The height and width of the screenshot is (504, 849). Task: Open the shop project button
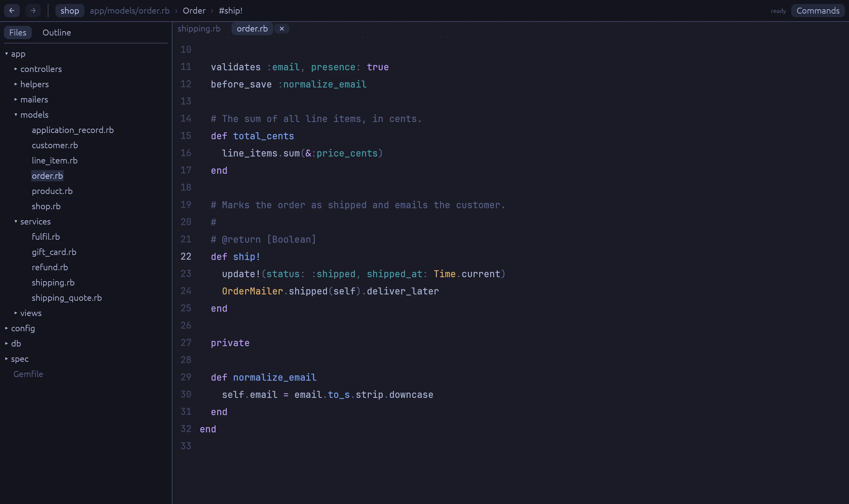[x=70, y=11]
